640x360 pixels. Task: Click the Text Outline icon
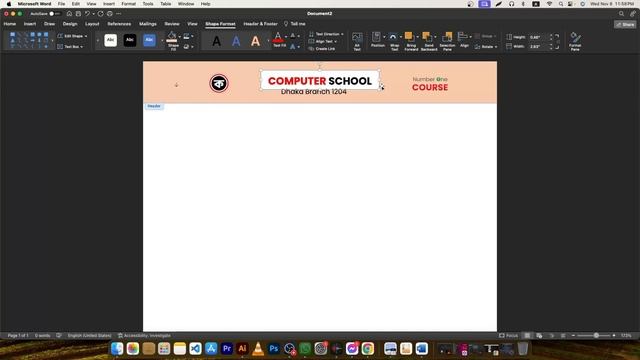(293, 36)
